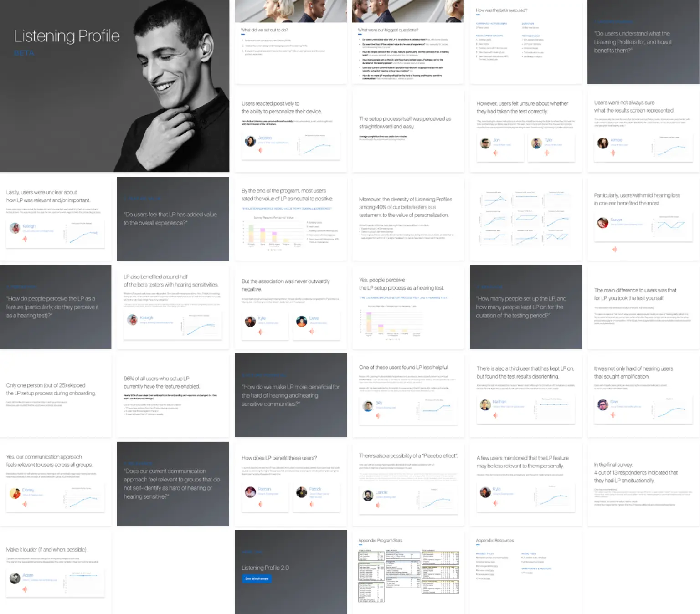Open the Appendix: Program Stats slide
Viewport: 700px width, 614px height.
point(408,572)
